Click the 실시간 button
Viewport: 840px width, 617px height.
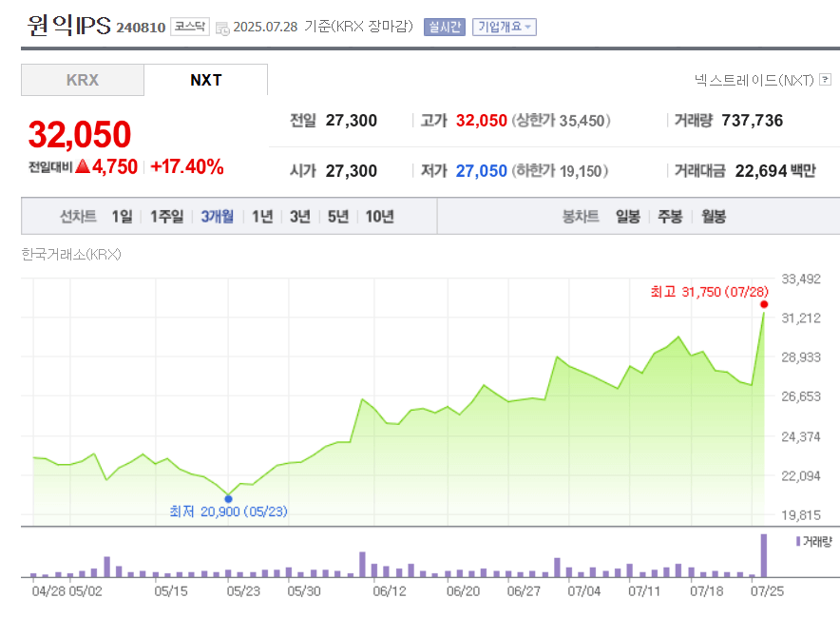(x=445, y=27)
